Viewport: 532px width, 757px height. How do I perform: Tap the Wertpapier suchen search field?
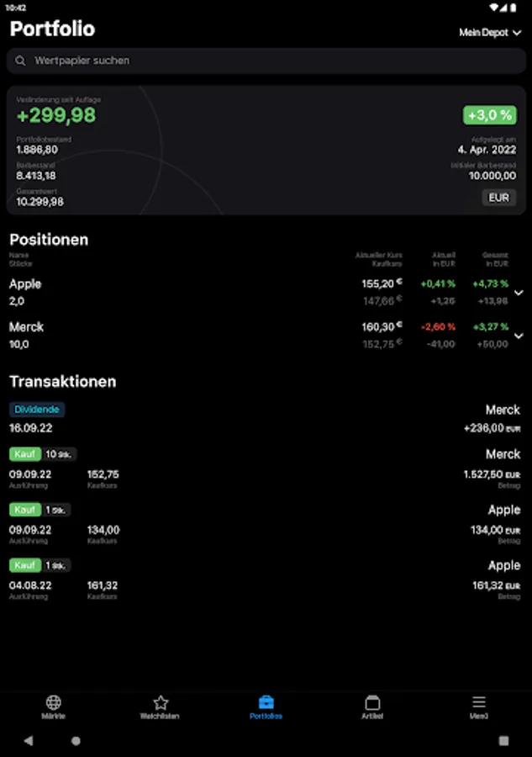(266, 60)
